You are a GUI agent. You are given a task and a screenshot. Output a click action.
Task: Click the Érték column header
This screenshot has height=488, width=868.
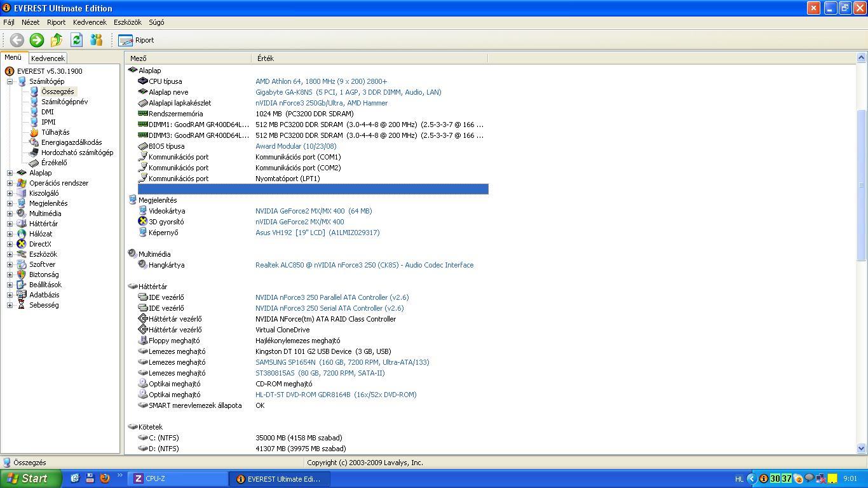370,58
